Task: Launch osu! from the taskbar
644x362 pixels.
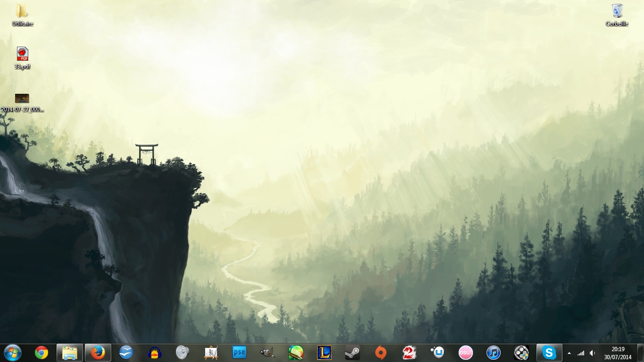Action: point(466,353)
